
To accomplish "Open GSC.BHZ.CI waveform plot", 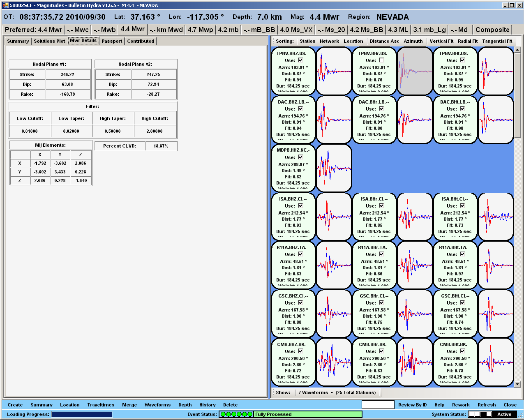I will click(334, 314).
